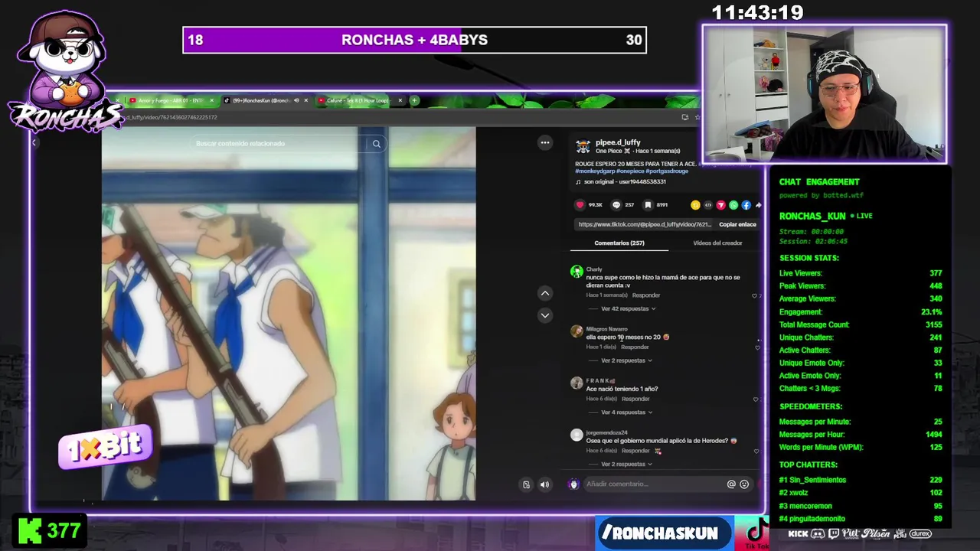Expand Ver 2 respuestas under Milagros Navarro
Viewport: 980px width, 551px height.
(x=626, y=360)
